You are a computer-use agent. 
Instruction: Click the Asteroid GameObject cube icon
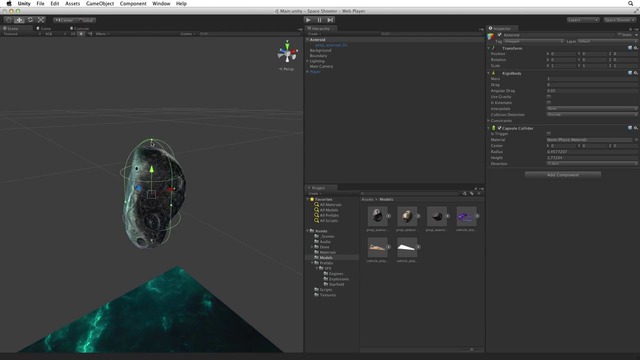(x=491, y=36)
